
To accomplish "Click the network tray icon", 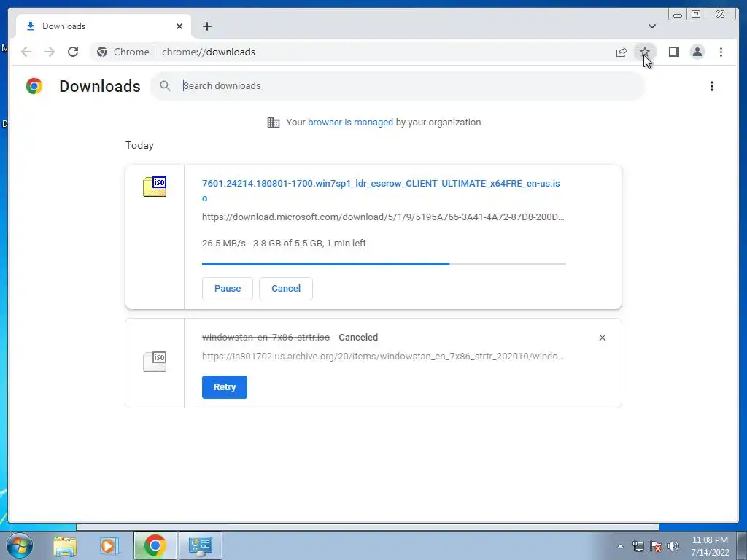I will click(x=638, y=546).
